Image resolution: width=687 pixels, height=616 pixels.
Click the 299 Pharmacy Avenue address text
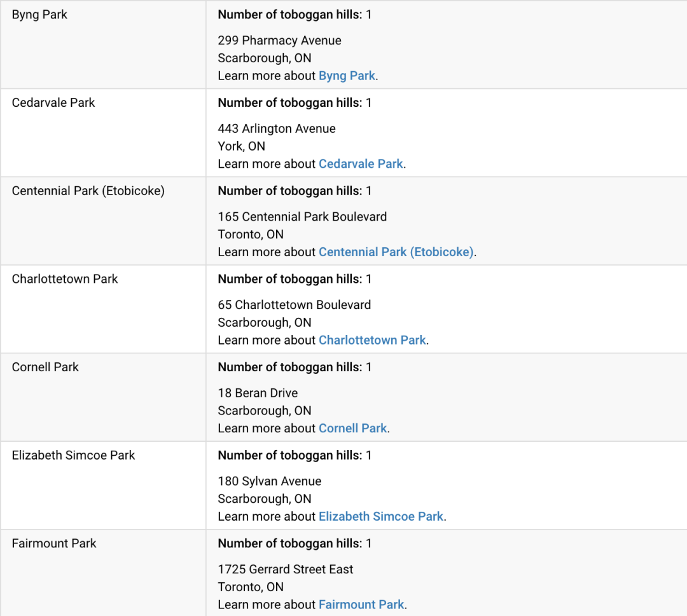click(279, 40)
